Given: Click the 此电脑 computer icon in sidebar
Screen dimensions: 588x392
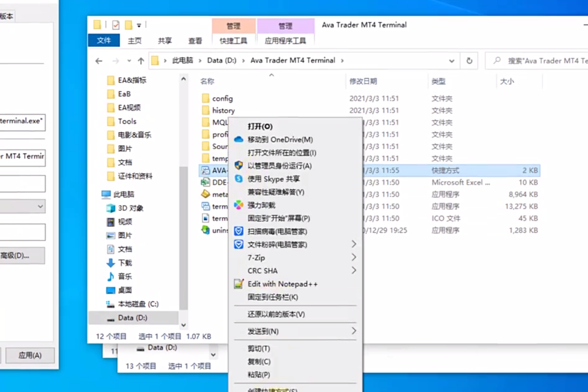Looking at the screenshot, I should pyautogui.click(x=106, y=194).
